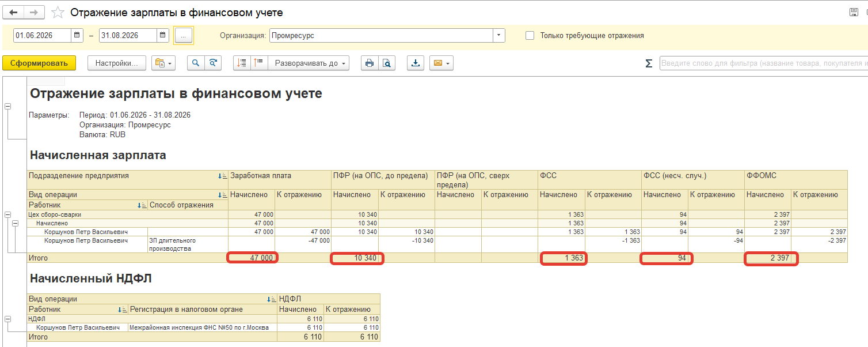Open print preview icon
The height and width of the screenshot is (347, 868).
point(387,63)
